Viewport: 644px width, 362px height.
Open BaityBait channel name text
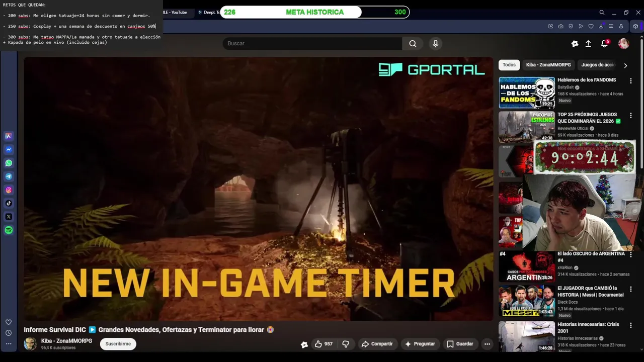pyautogui.click(x=566, y=87)
